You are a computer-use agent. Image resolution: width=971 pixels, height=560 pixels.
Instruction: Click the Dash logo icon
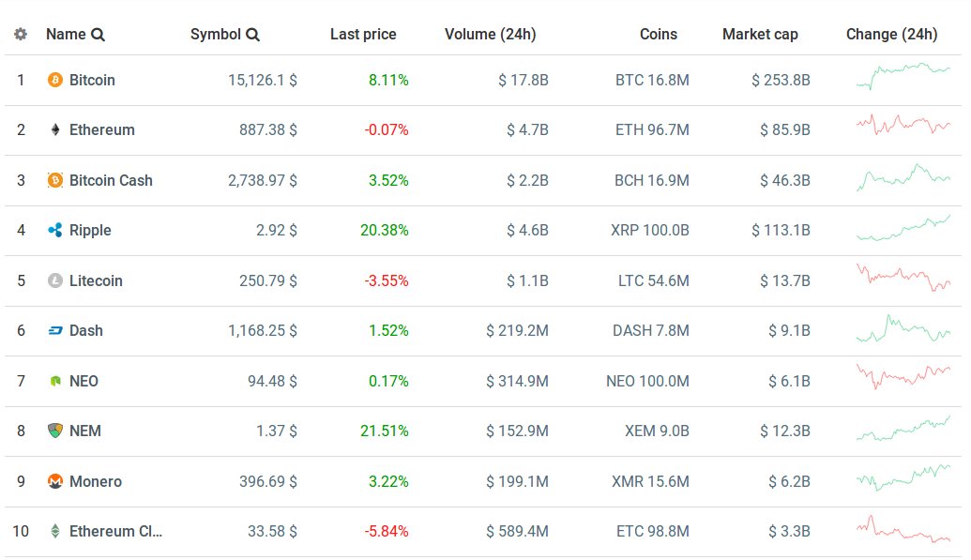pos(55,331)
